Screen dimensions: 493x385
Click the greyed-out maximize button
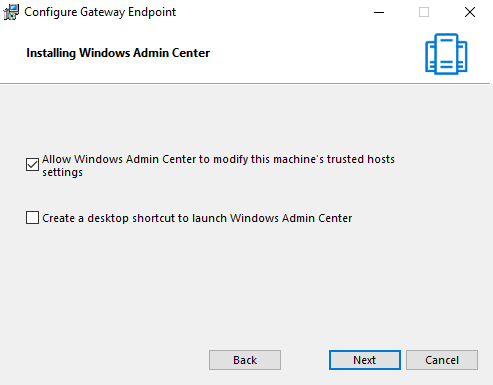tap(424, 12)
